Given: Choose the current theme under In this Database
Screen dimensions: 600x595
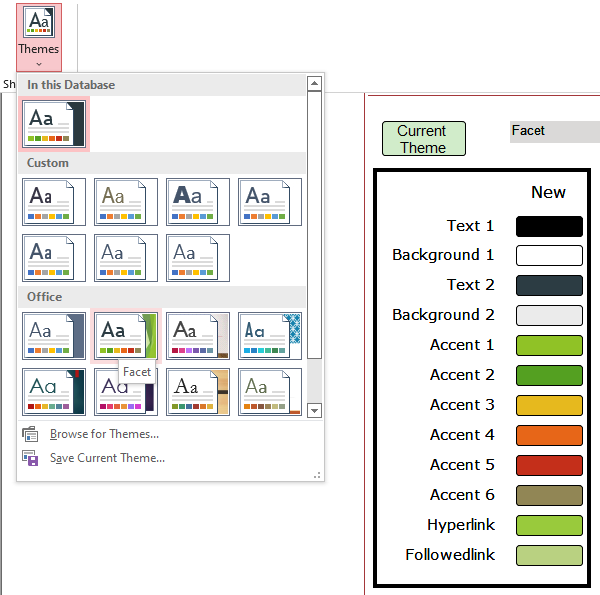Looking at the screenshot, I should click(54, 124).
